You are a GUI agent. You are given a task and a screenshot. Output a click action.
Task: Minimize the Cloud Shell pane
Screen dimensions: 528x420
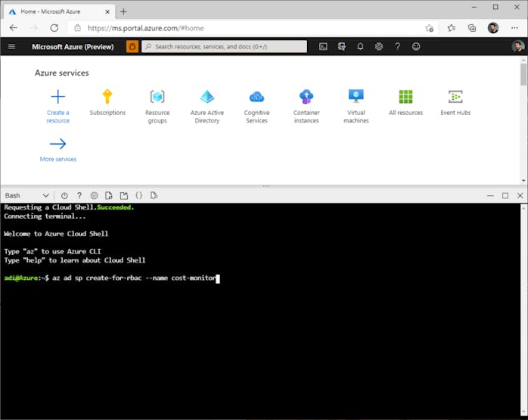click(x=490, y=196)
